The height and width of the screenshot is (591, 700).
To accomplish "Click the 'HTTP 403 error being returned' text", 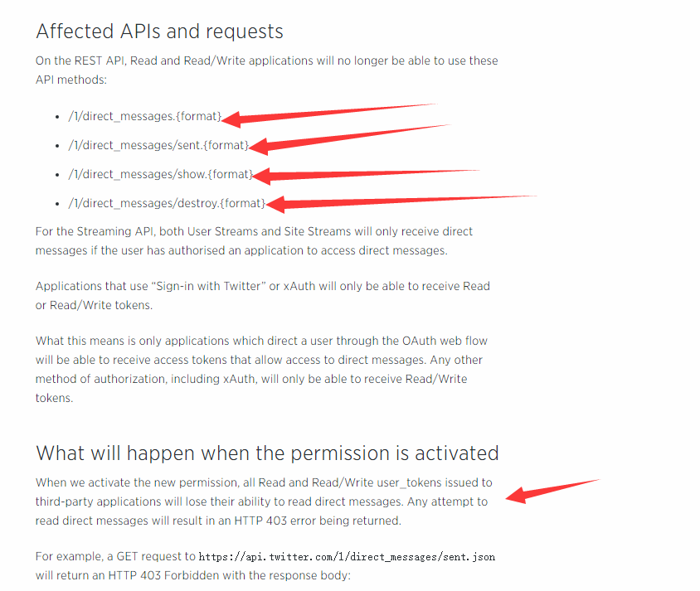I will point(318,521).
